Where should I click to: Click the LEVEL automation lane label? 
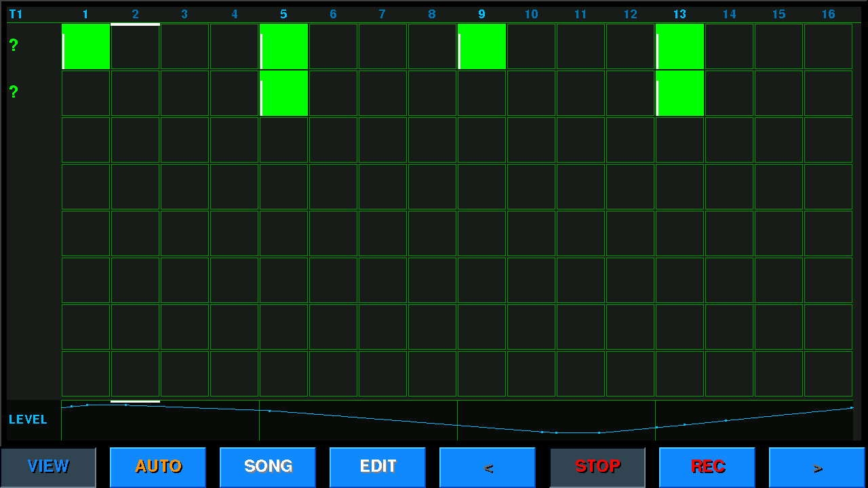tap(28, 420)
